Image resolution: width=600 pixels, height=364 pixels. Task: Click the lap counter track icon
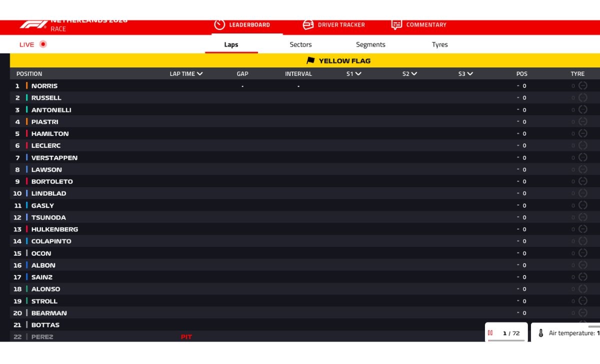490,333
